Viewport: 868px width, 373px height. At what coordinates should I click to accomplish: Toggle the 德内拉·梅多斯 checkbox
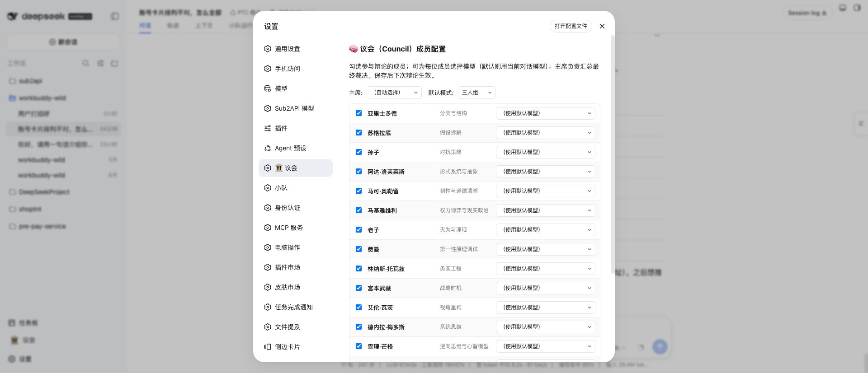pyautogui.click(x=359, y=327)
